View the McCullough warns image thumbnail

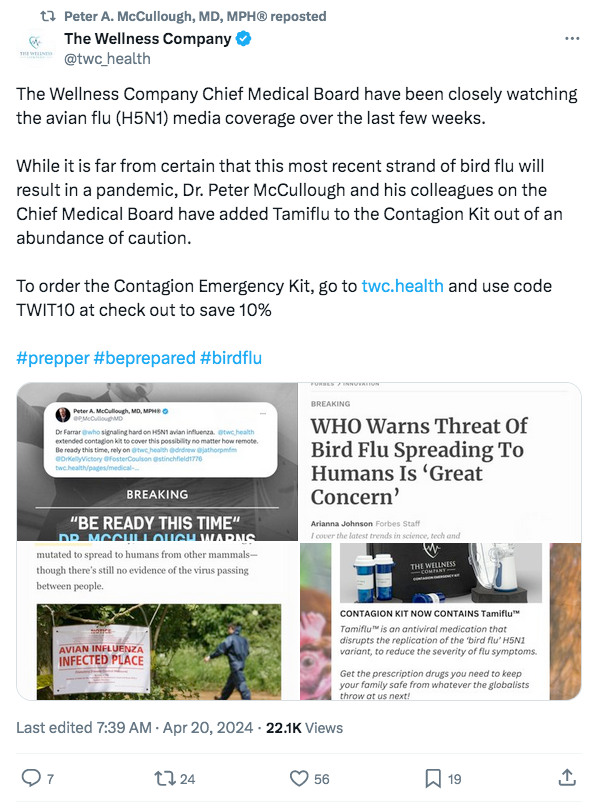tap(157, 461)
